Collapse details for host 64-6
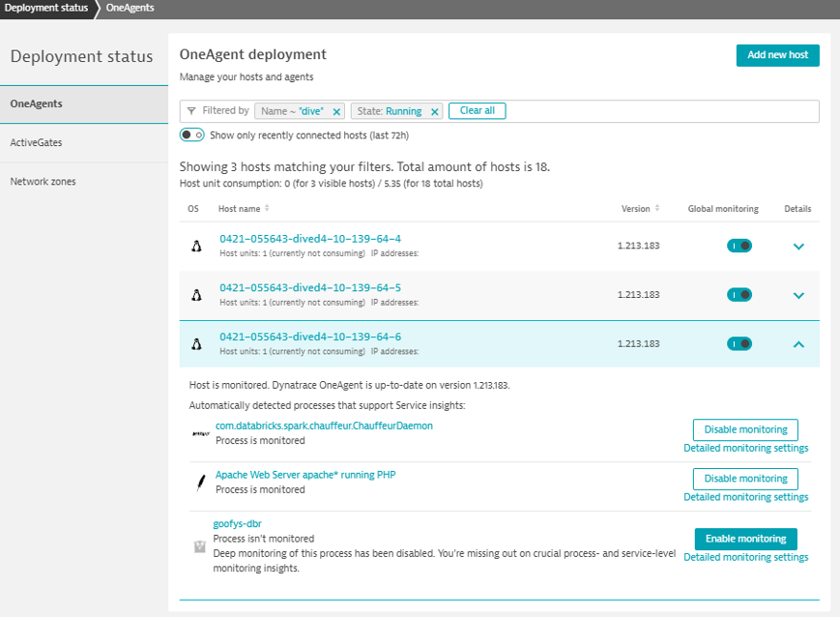The width and height of the screenshot is (840, 617). point(798,343)
